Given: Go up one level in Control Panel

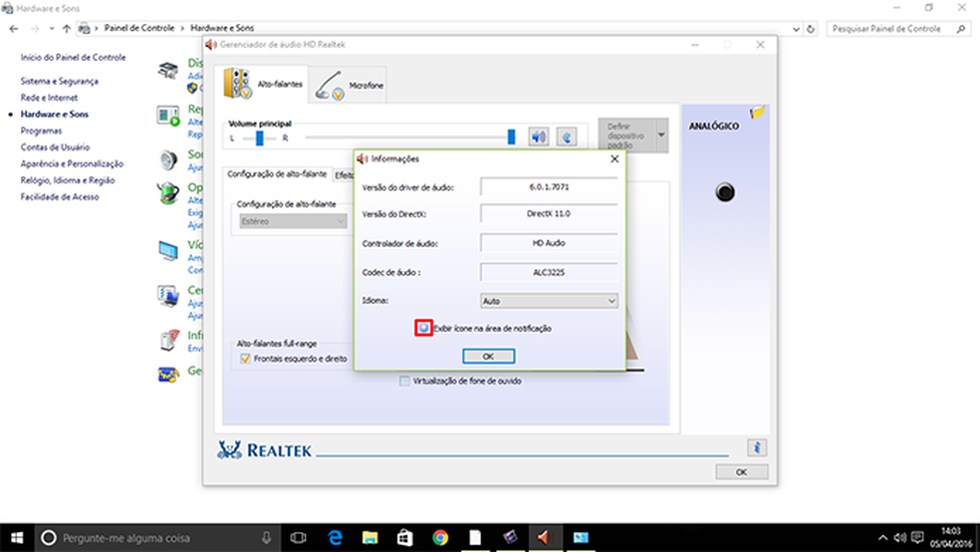Looking at the screenshot, I should [67, 29].
